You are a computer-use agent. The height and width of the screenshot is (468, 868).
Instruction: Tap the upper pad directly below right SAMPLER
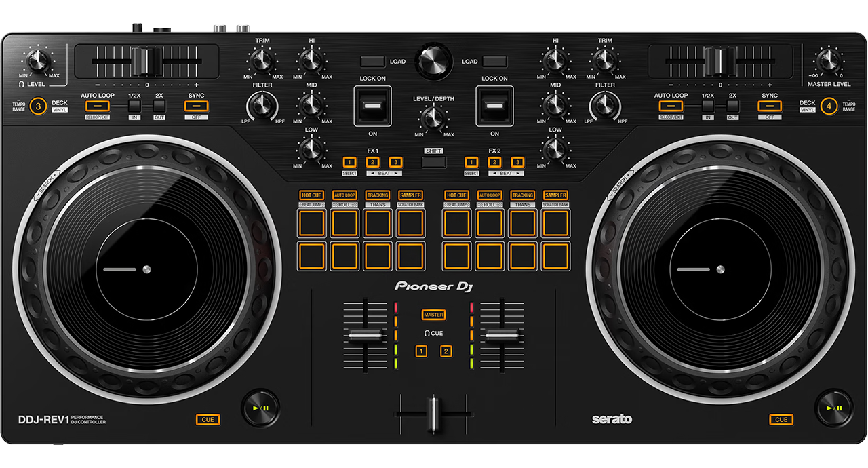(x=556, y=223)
